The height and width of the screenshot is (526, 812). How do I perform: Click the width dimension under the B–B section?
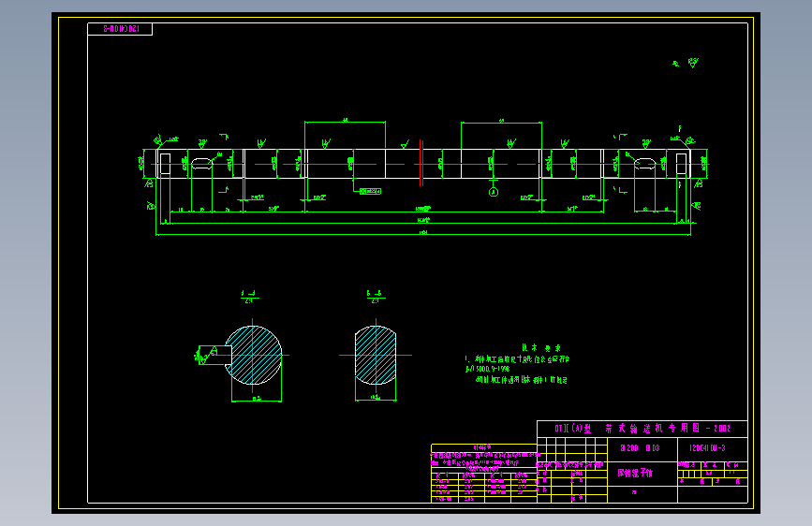[376, 398]
